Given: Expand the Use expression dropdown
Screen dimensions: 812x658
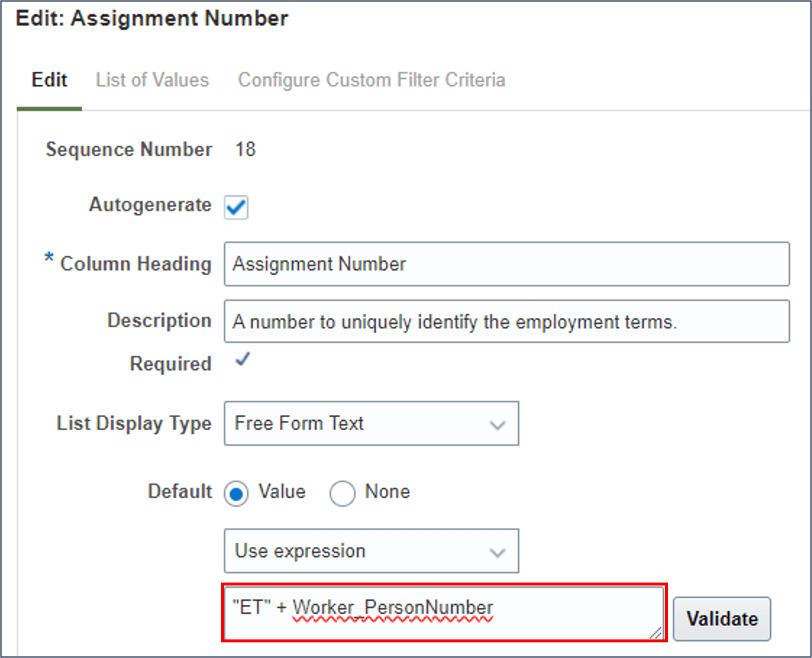Looking at the screenshot, I should click(x=371, y=551).
